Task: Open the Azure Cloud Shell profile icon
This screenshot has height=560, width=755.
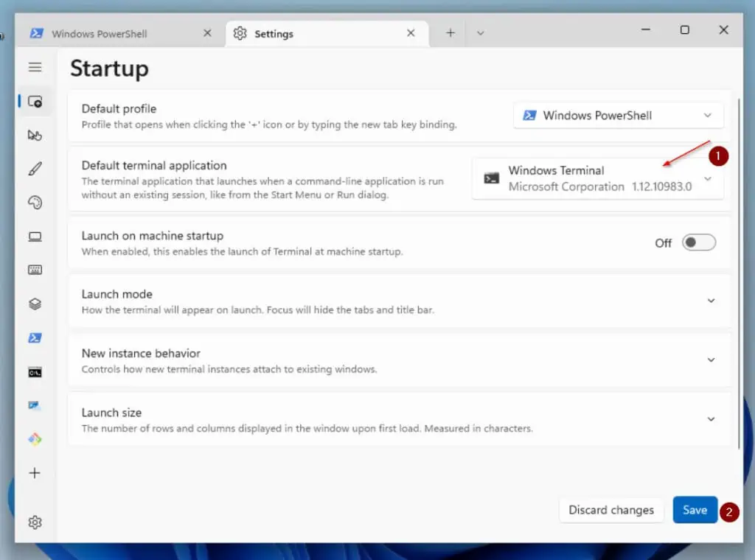Action: [35, 405]
